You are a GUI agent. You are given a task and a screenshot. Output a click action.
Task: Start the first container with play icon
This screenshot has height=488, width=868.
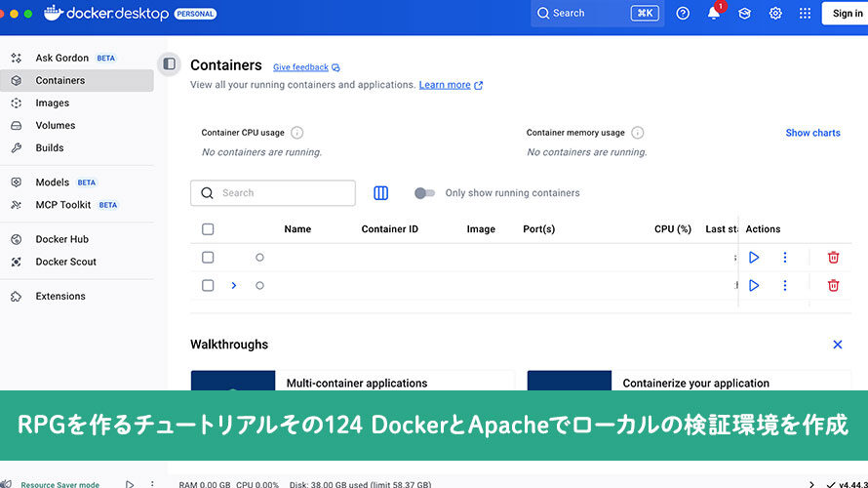[754, 258]
